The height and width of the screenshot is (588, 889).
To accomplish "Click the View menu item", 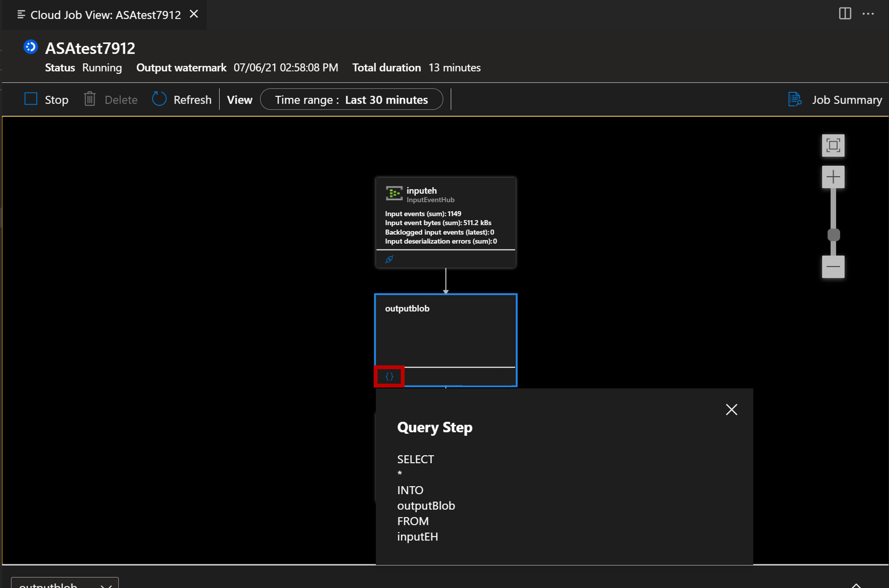I will pos(239,100).
